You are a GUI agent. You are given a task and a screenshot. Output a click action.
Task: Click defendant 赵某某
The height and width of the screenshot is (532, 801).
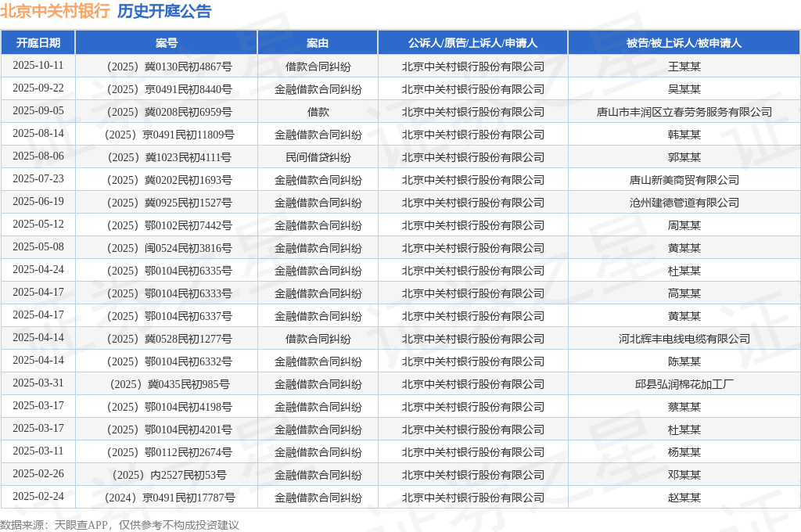[684, 498]
